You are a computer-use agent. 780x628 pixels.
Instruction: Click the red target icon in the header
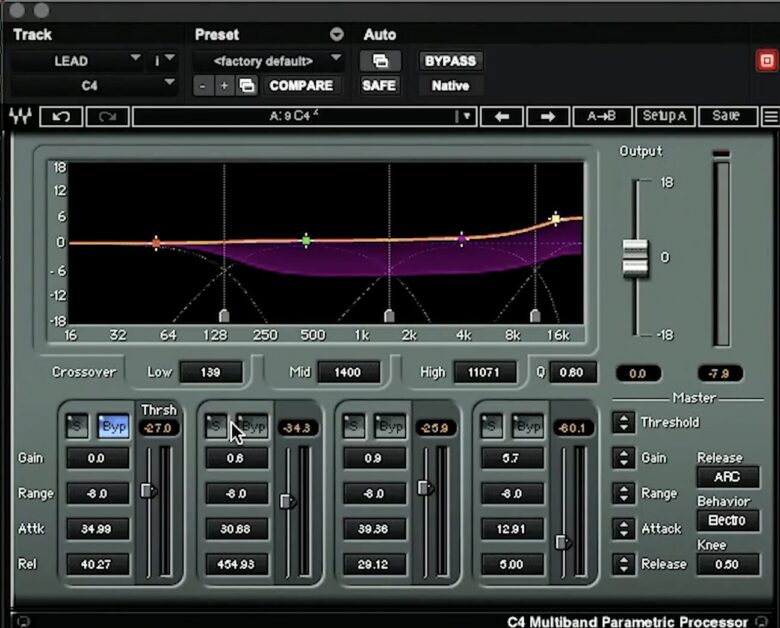767,61
